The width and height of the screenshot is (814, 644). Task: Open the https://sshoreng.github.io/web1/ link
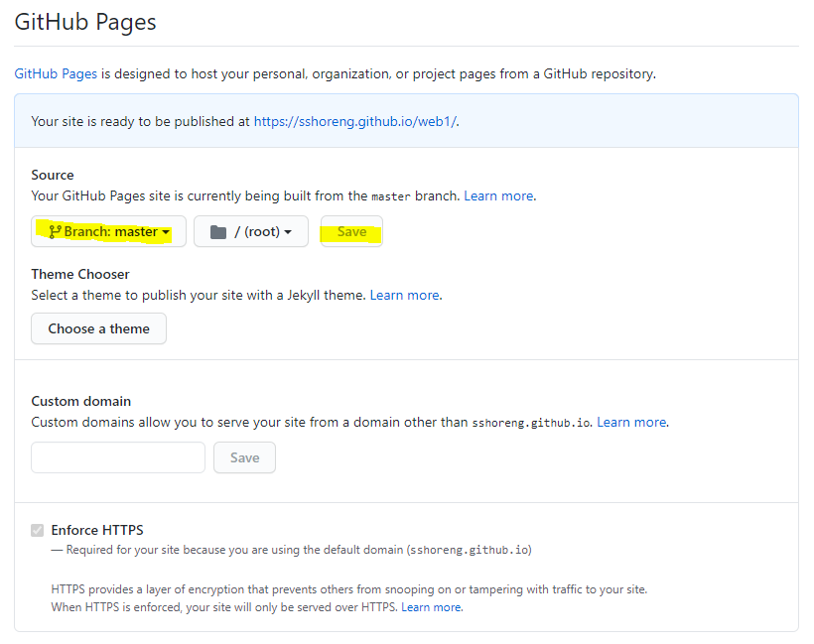355,121
